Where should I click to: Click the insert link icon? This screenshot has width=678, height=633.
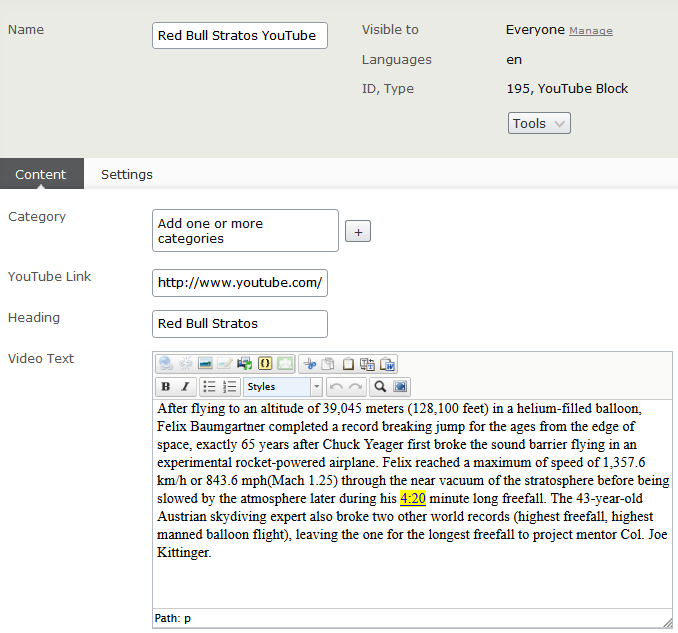(x=166, y=364)
